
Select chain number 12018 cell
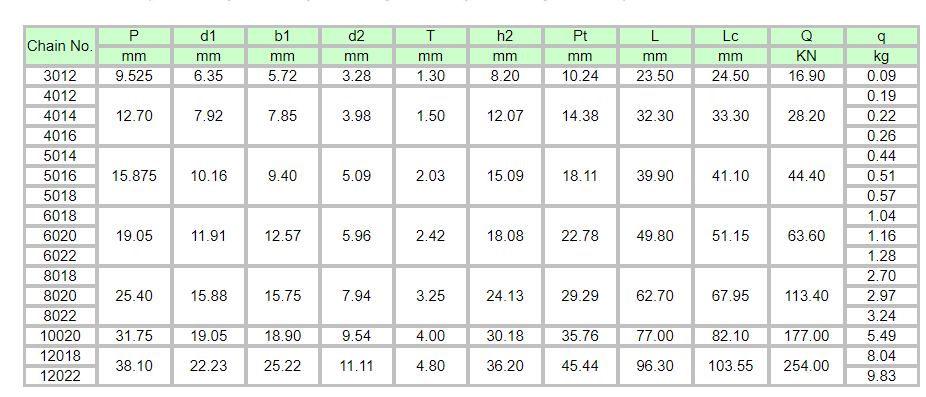[x=60, y=356]
